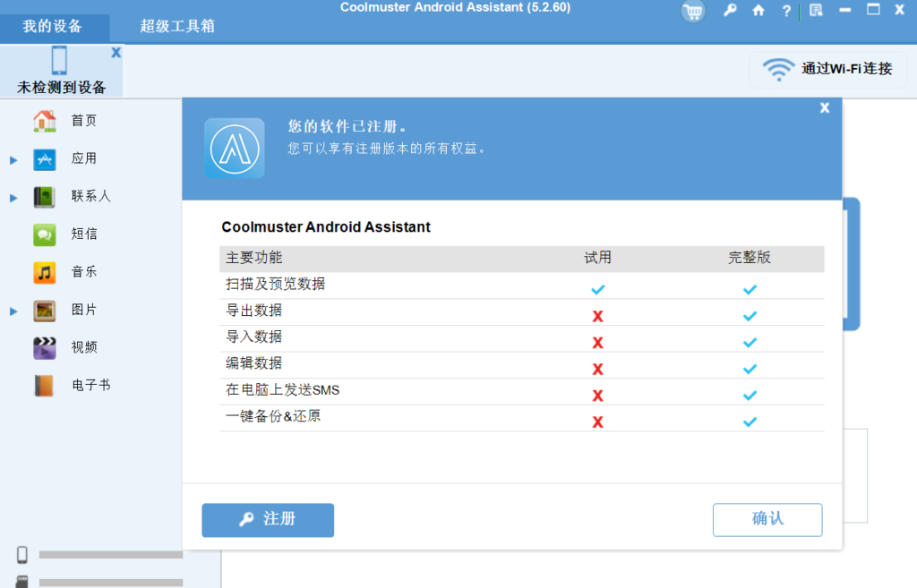Click the key registration icon in title bar
The height and width of the screenshot is (588, 917).
point(729,11)
